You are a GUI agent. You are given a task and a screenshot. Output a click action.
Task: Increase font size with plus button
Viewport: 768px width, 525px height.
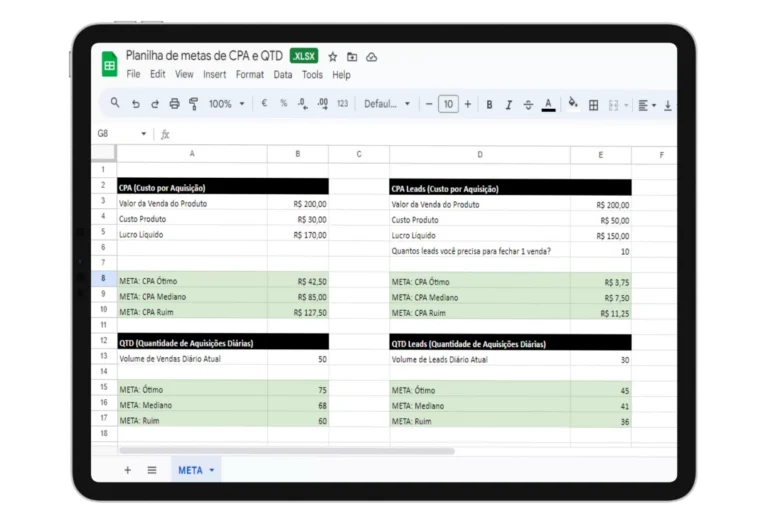point(467,104)
